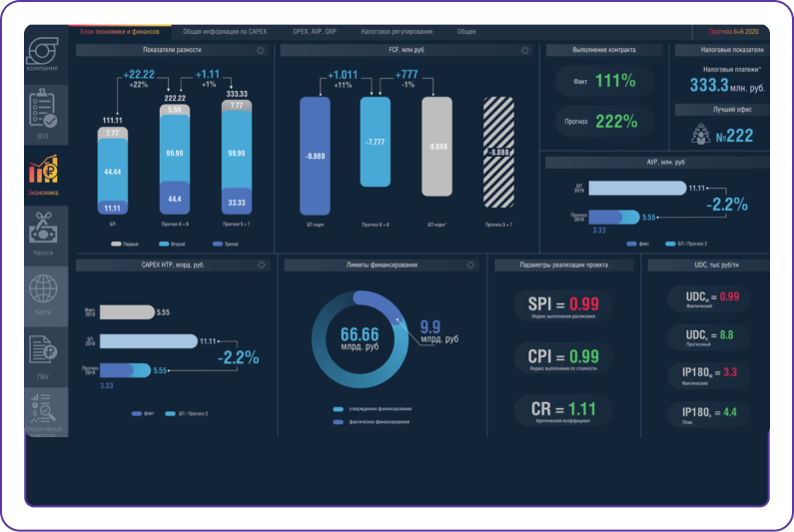Switch to Общая информация по CAPEX tab

click(225, 31)
